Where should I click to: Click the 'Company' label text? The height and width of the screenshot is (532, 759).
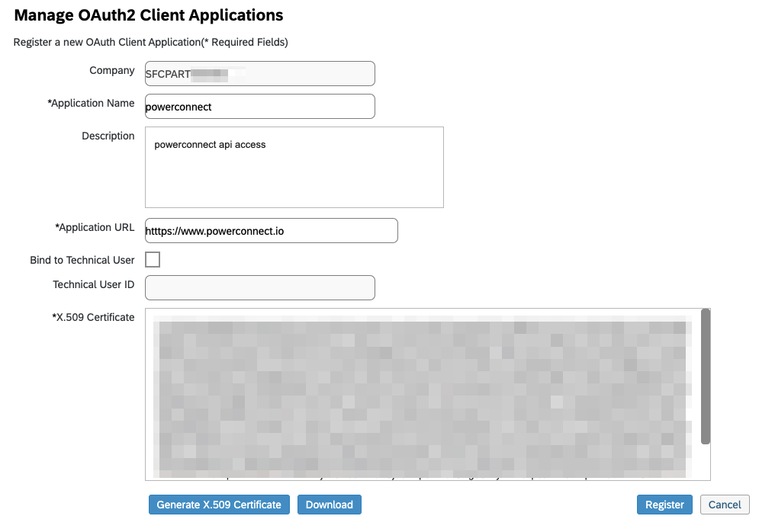112,70
